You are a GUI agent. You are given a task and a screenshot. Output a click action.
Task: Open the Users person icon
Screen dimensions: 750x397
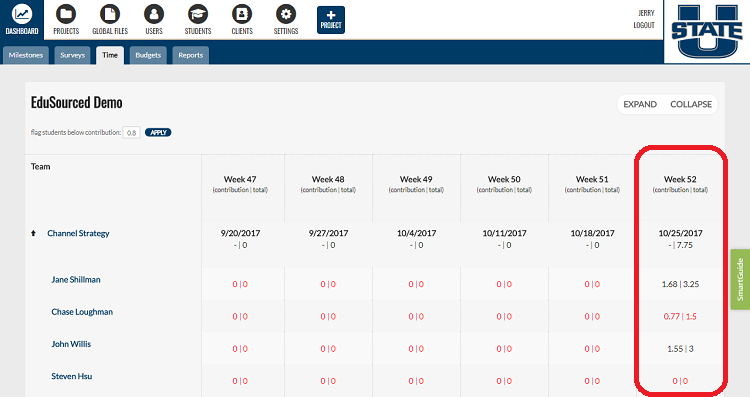154,14
